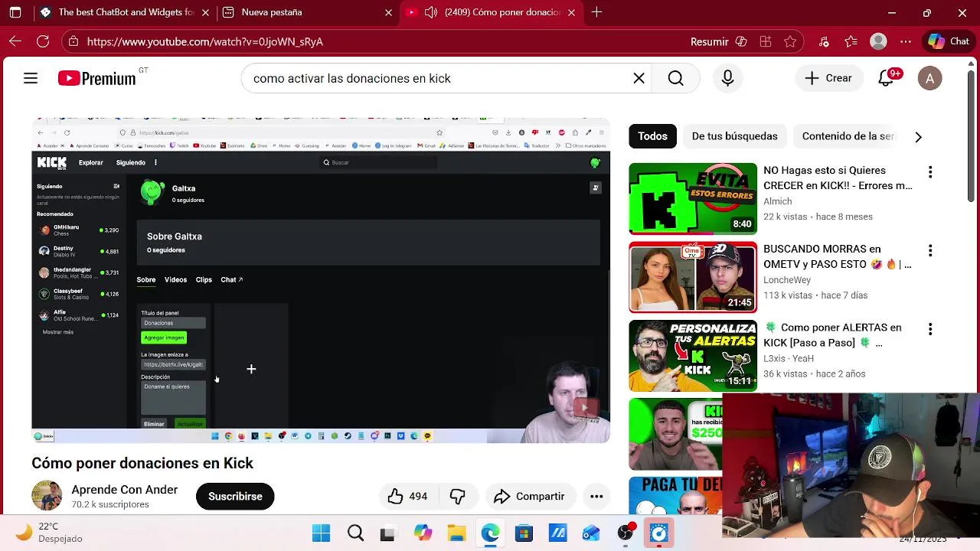
Task: Mute the YouTube tab speaker icon
Action: (x=431, y=12)
